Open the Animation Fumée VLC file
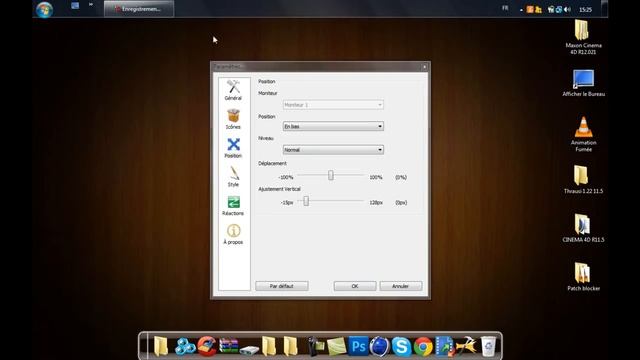This screenshot has width=640, height=360. click(583, 134)
